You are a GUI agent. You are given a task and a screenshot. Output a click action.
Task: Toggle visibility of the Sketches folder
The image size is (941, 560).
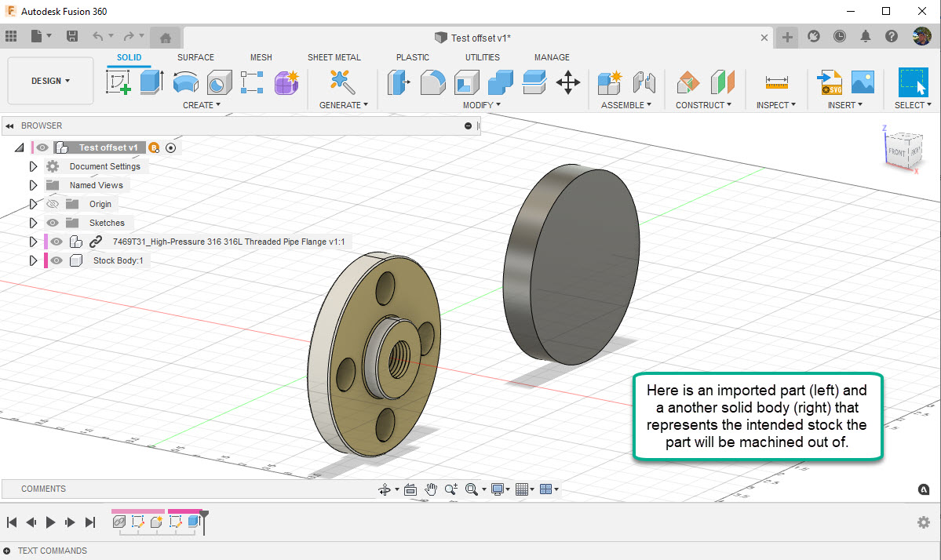pyautogui.click(x=52, y=222)
